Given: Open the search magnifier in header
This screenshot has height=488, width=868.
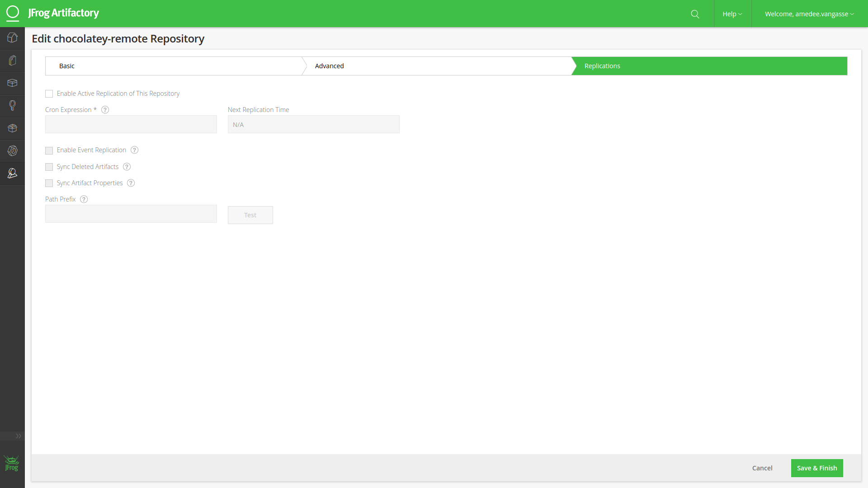Looking at the screenshot, I should coord(695,14).
